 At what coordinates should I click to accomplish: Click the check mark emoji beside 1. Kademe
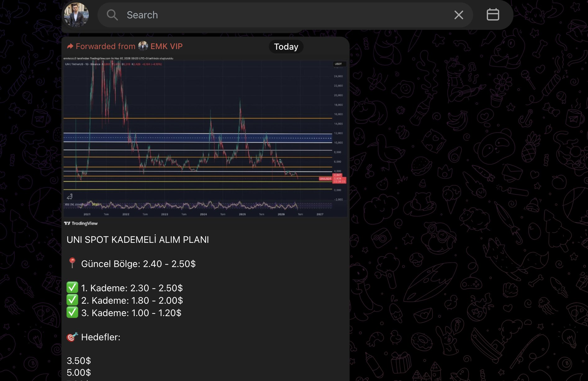(72, 288)
